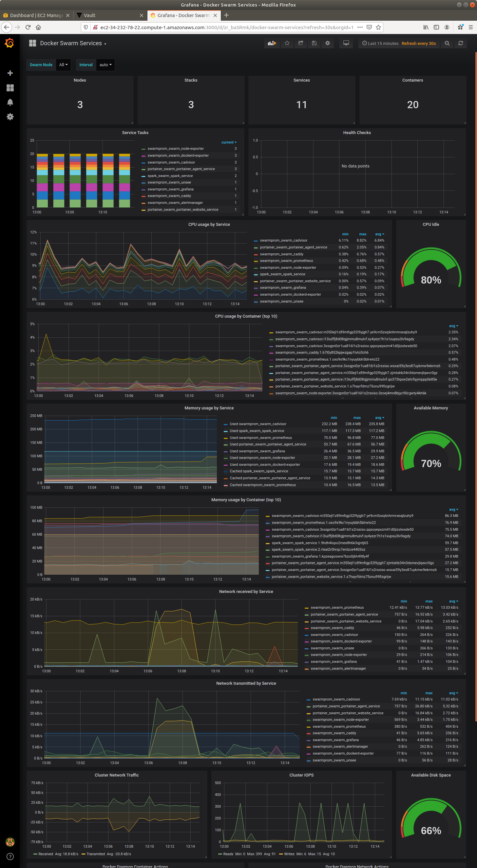Open Firefox account icon
Image resolution: width=477 pixels, height=868 pixels.
pos(447,27)
